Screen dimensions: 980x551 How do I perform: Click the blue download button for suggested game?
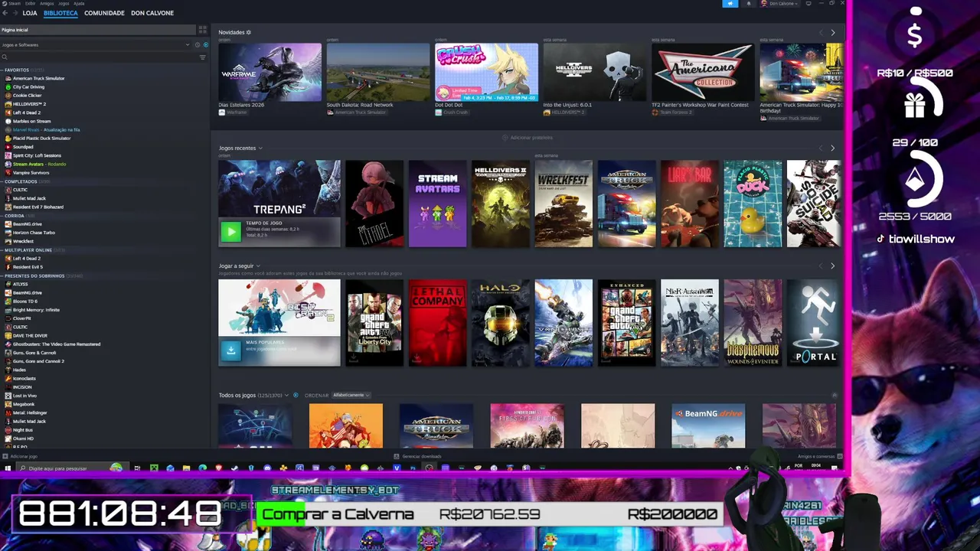click(x=230, y=350)
